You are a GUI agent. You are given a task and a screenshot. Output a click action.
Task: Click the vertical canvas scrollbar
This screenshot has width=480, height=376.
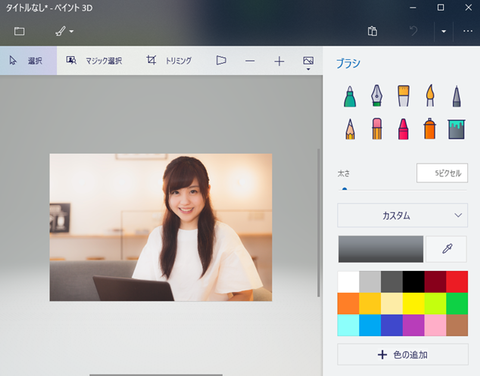319,223
